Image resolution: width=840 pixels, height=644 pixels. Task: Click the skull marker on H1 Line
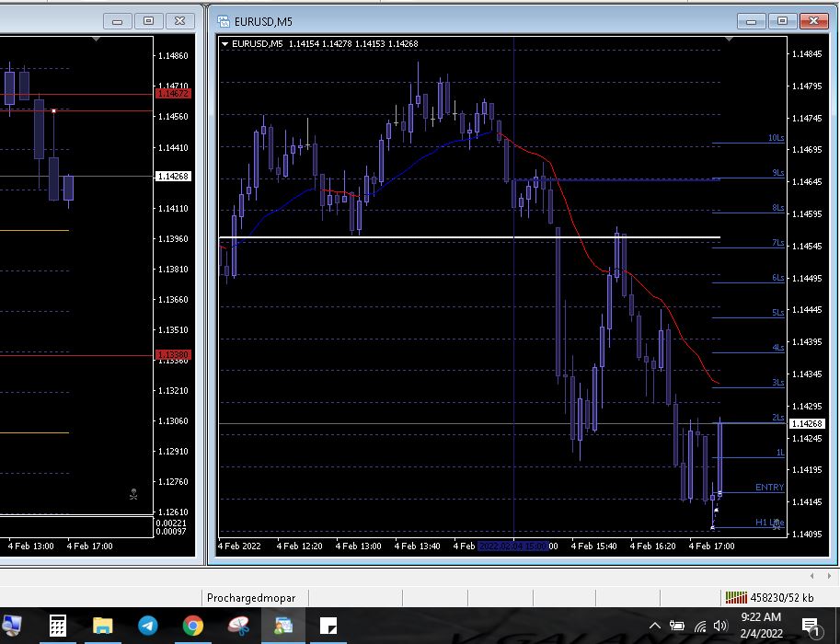pos(777,524)
